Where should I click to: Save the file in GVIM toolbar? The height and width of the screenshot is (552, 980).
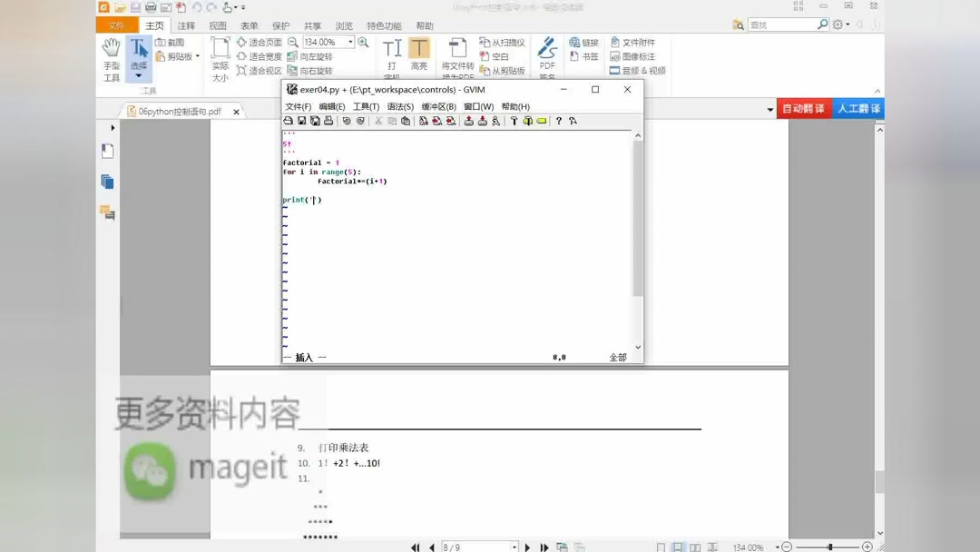299,121
